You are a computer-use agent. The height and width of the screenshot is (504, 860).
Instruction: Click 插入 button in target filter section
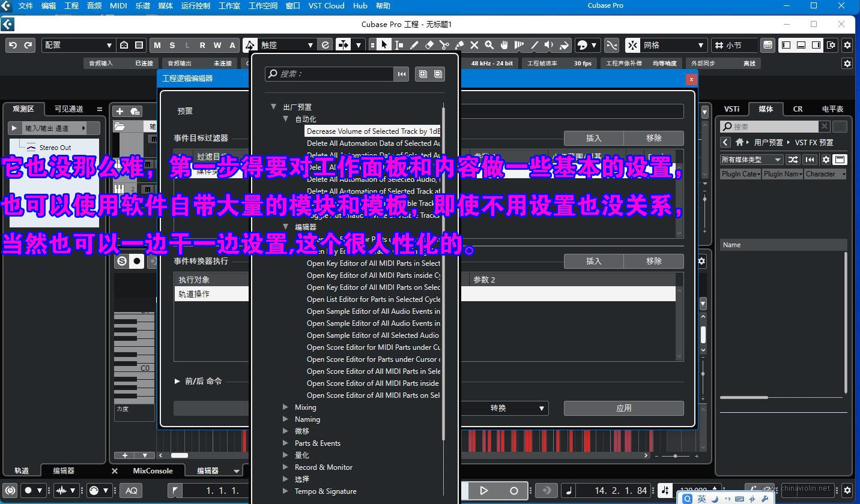pyautogui.click(x=593, y=138)
